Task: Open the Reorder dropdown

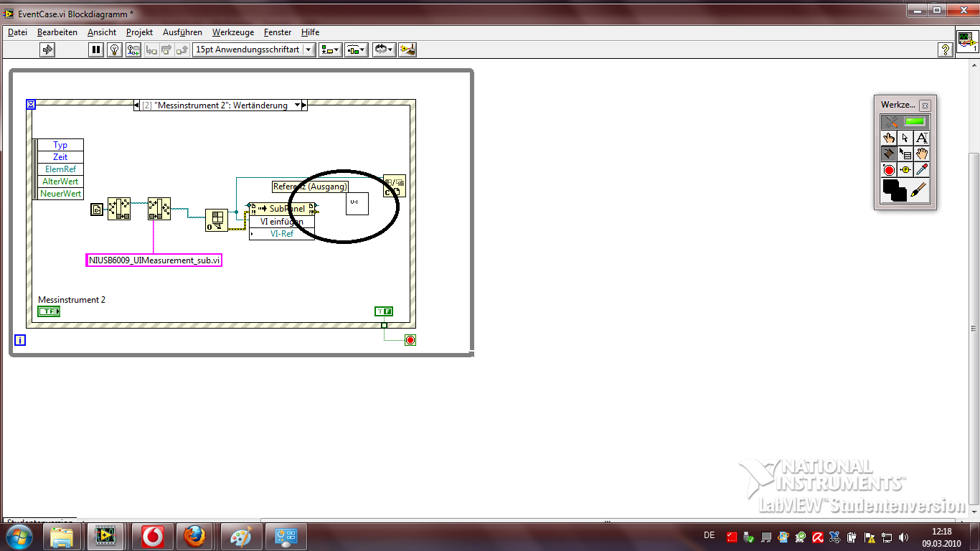Action: pos(384,50)
